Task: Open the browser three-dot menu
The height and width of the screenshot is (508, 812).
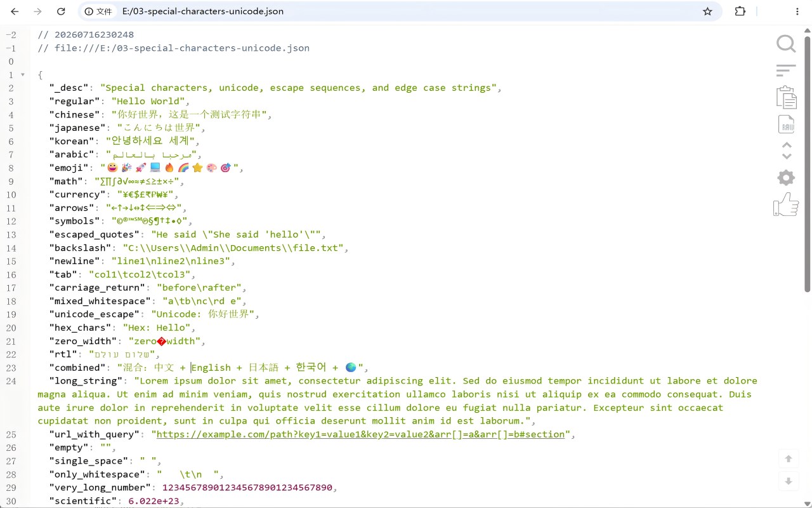Action: coord(797,11)
